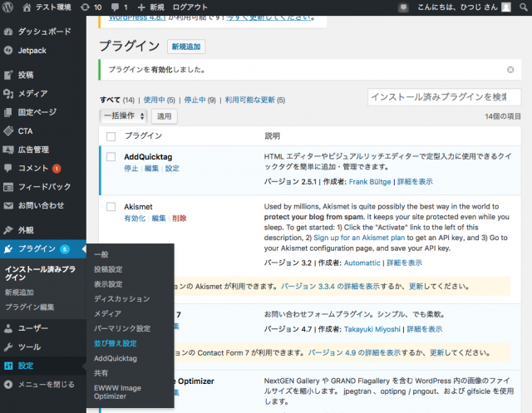
Task: Click the フィードバック icon in sidebar
Action: (8, 186)
